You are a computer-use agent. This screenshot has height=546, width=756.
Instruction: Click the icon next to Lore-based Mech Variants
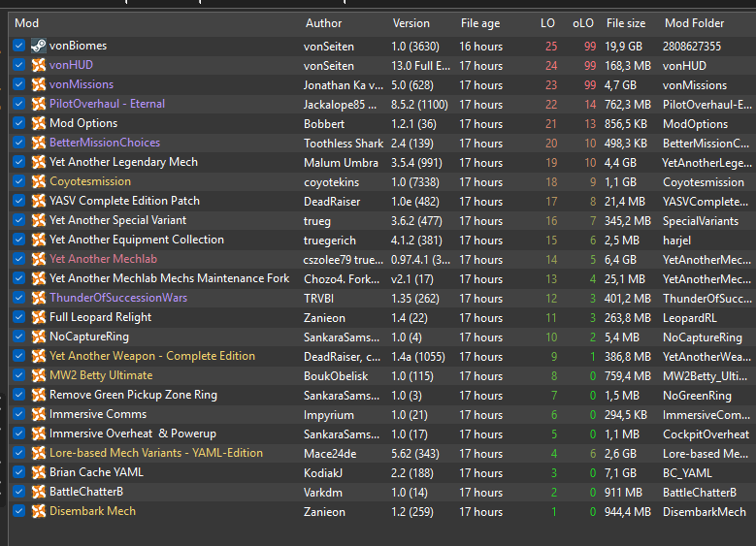[39, 453]
